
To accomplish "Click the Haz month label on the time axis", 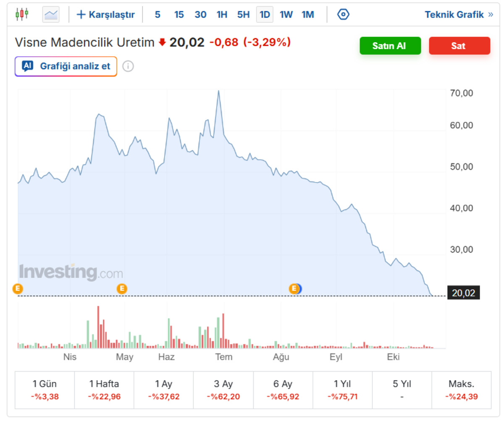I will [166, 357].
